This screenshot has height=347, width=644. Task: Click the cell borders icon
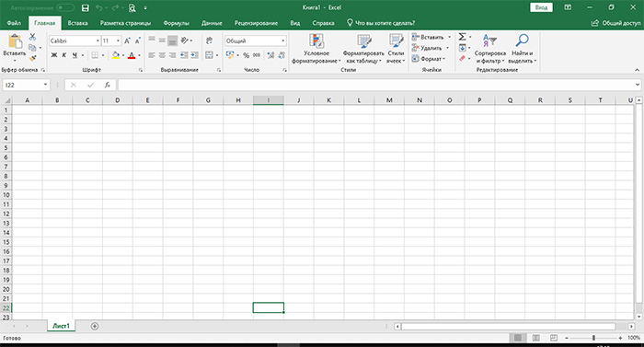click(x=95, y=55)
